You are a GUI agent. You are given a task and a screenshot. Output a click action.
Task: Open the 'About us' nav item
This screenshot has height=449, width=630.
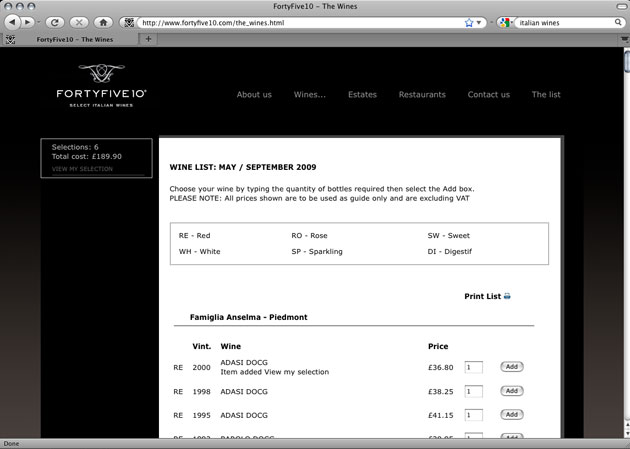coord(254,95)
